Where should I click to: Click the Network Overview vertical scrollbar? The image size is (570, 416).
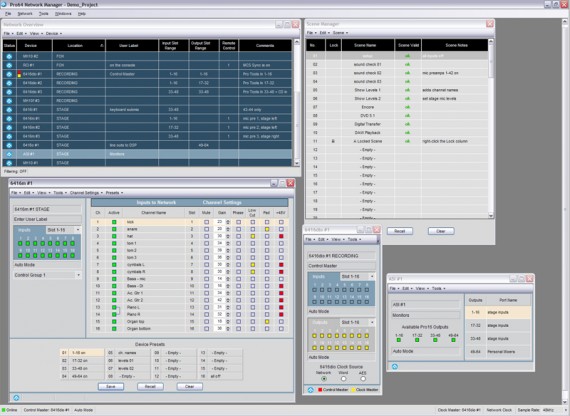pos(297,103)
